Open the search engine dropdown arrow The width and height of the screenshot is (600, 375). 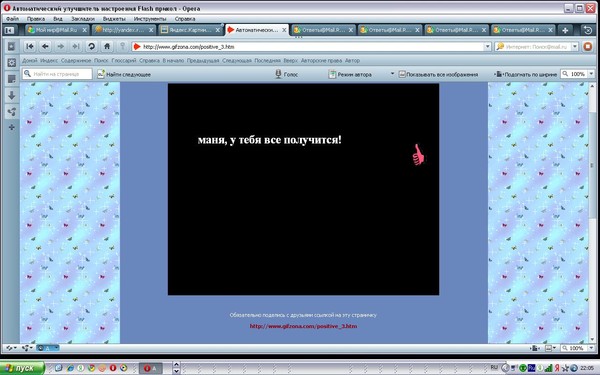tap(575, 46)
